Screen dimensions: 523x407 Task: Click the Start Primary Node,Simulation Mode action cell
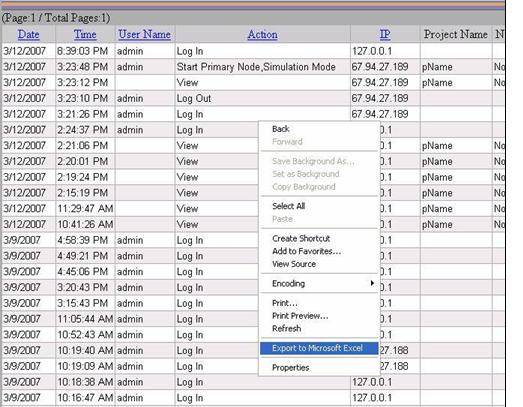point(256,67)
